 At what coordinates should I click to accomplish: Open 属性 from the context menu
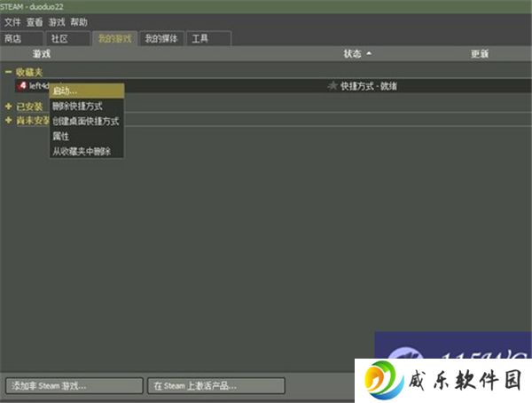point(87,137)
